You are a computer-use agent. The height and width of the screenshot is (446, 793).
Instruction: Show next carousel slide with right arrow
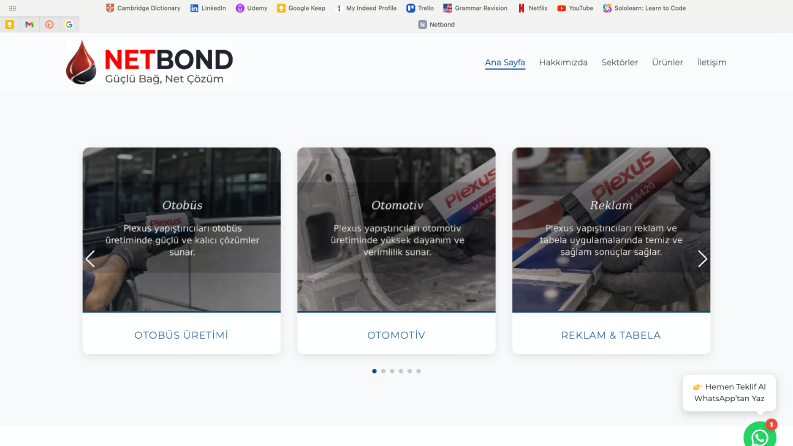pyautogui.click(x=702, y=259)
